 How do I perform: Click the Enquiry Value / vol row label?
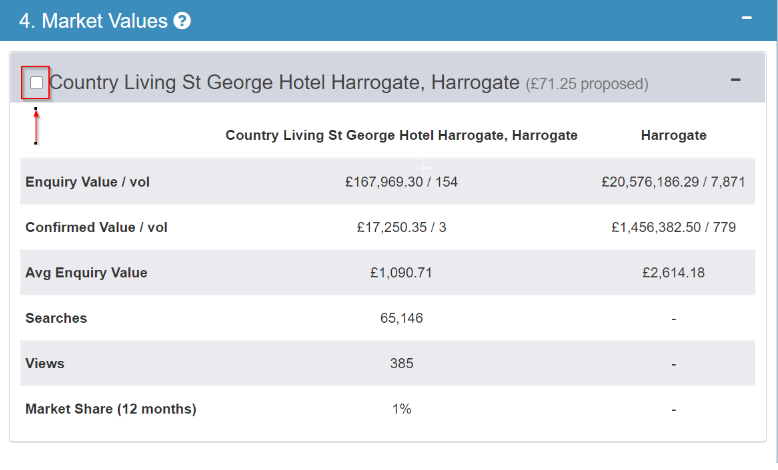coord(87,182)
